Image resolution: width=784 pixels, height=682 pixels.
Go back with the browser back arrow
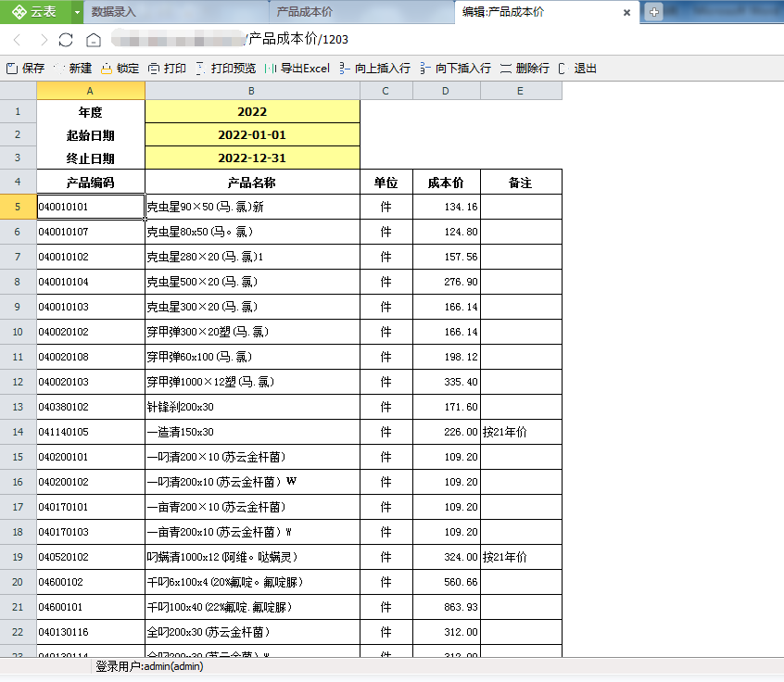coord(18,40)
